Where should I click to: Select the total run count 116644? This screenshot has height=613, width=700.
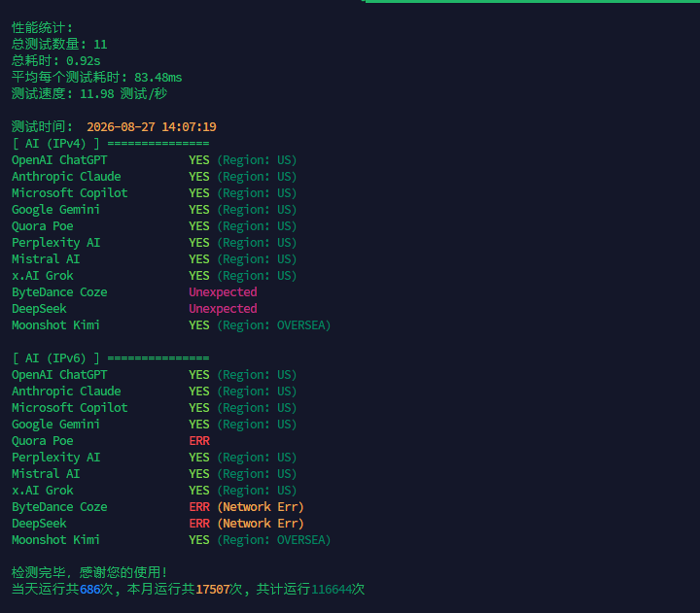[331, 589]
